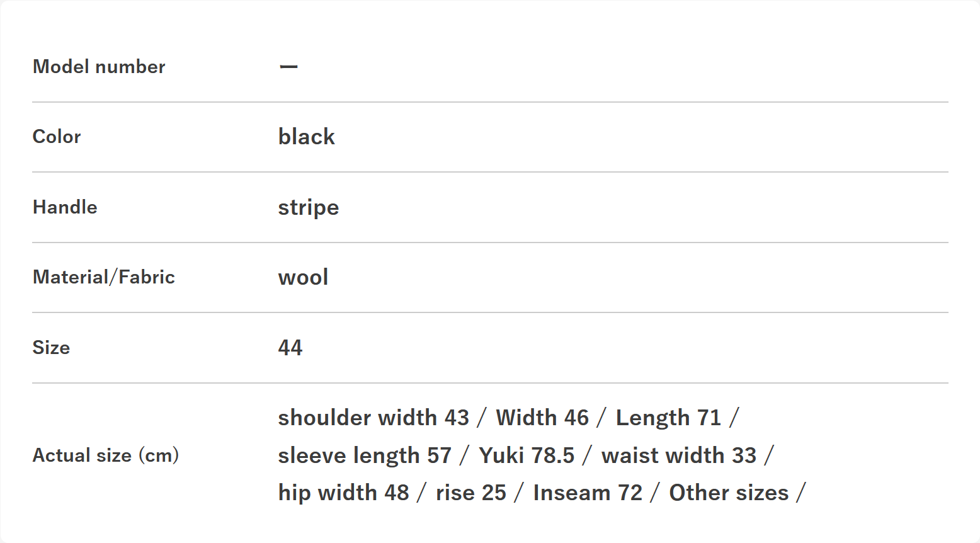This screenshot has height=543, width=980.
Task: Click the wool material value
Action: (x=304, y=277)
